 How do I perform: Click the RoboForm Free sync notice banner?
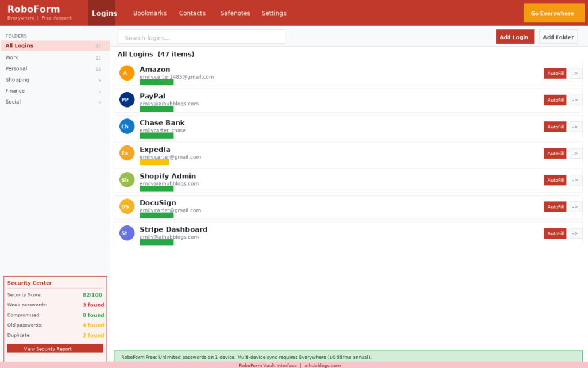349,356
